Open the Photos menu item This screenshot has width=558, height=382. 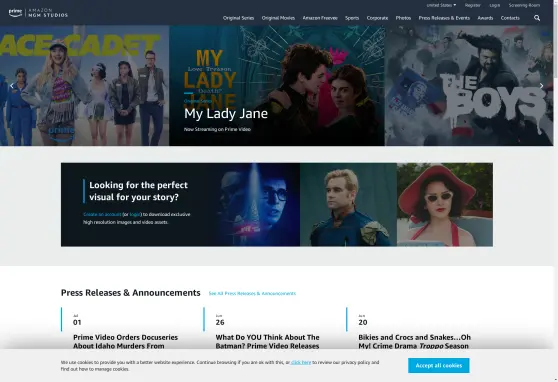403,18
